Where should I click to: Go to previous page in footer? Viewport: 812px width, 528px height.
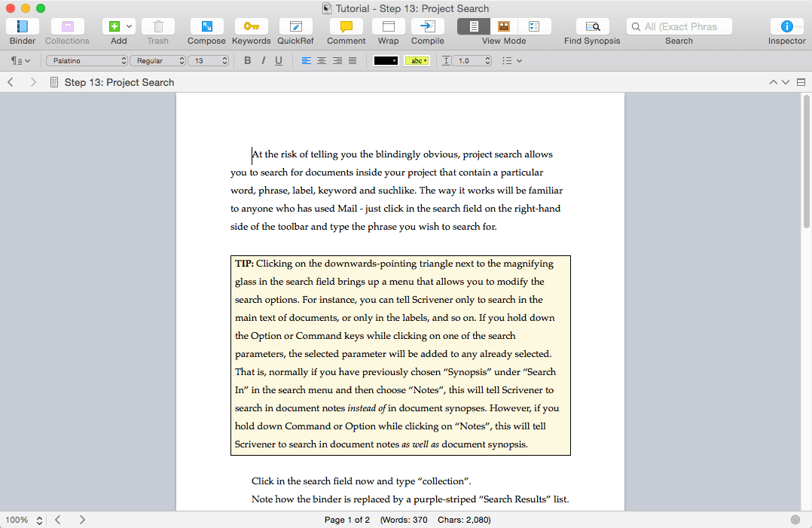[57, 520]
